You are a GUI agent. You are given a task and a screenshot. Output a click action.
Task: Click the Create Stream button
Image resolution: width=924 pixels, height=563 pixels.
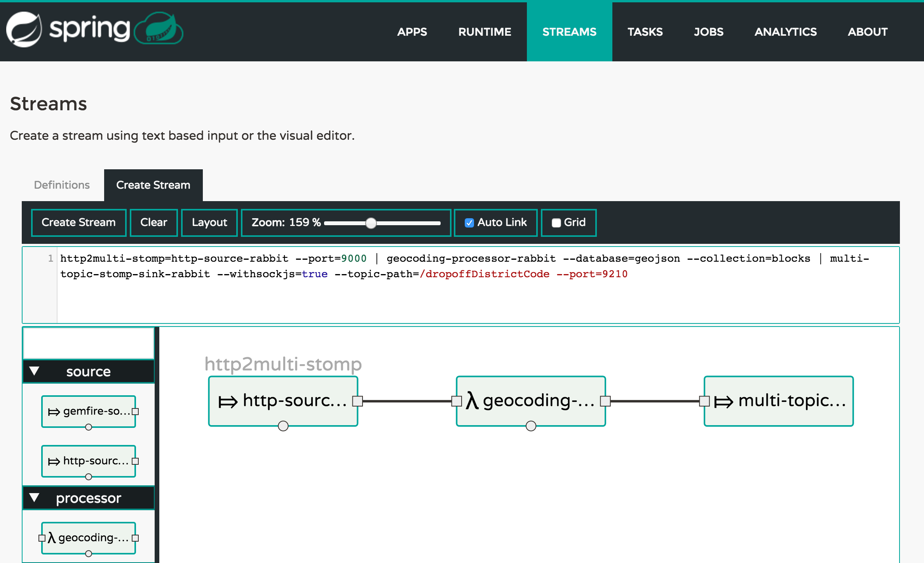78,221
